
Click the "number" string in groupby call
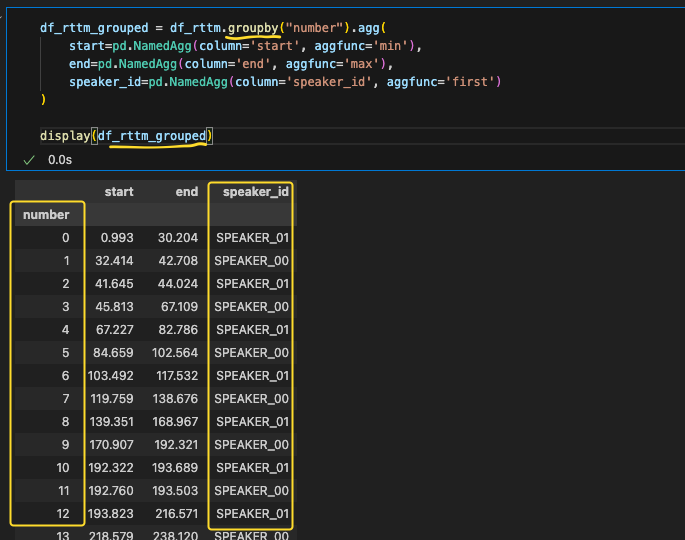315,28
